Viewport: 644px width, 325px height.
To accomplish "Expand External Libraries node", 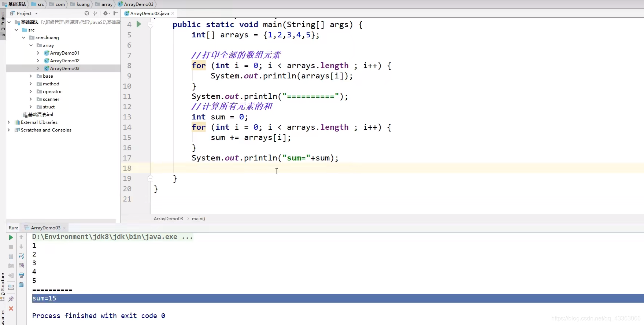I will pos(9,122).
